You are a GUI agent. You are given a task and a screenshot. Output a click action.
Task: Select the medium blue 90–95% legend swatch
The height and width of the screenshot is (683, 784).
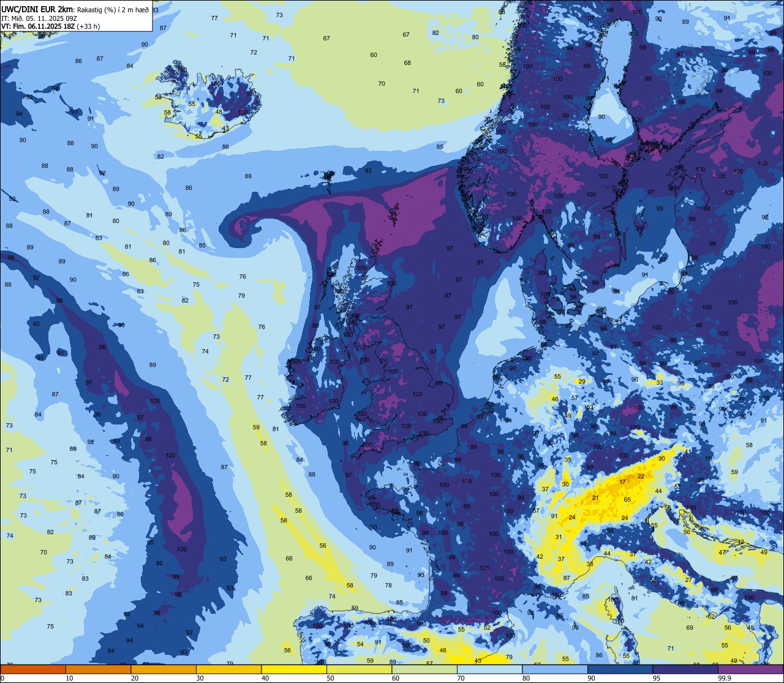(x=620, y=669)
